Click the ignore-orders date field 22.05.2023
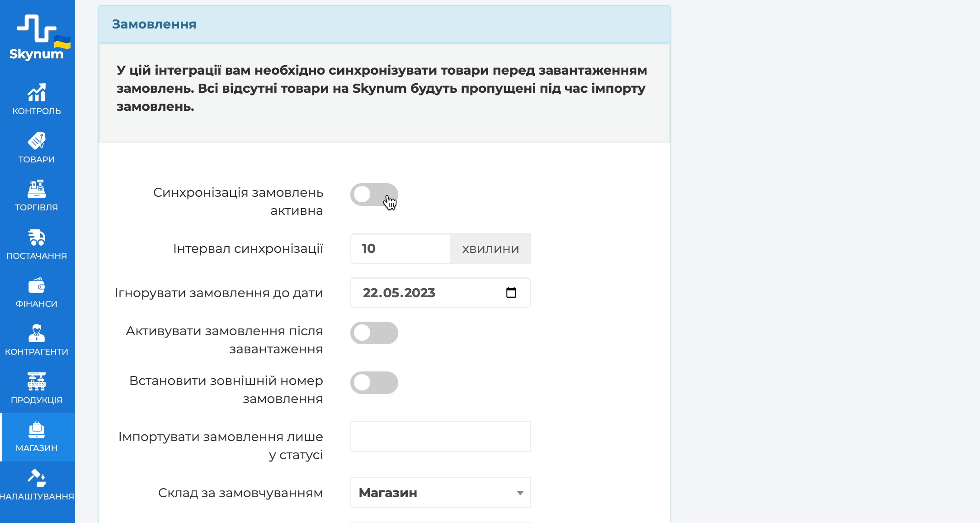 [425, 293]
